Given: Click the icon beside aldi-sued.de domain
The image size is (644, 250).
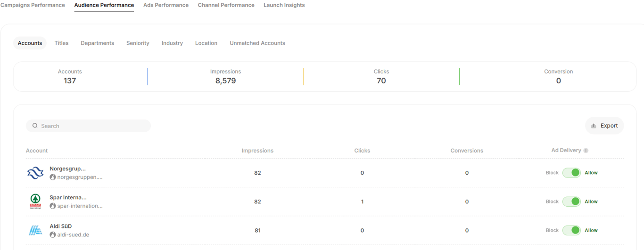Looking at the screenshot, I should point(53,235).
